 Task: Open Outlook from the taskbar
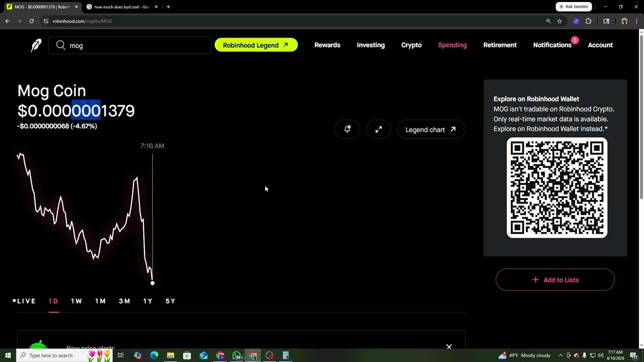(x=203, y=355)
